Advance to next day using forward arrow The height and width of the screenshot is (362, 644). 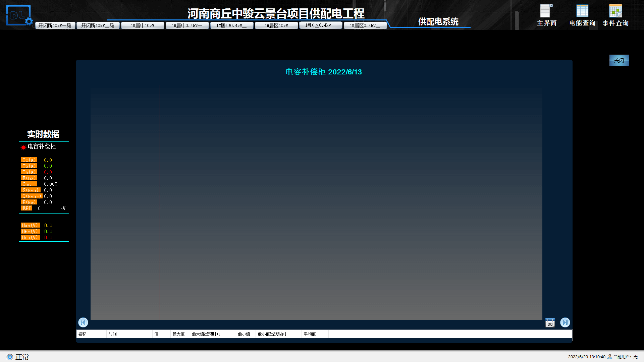pyautogui.click(x=565, y=322)
